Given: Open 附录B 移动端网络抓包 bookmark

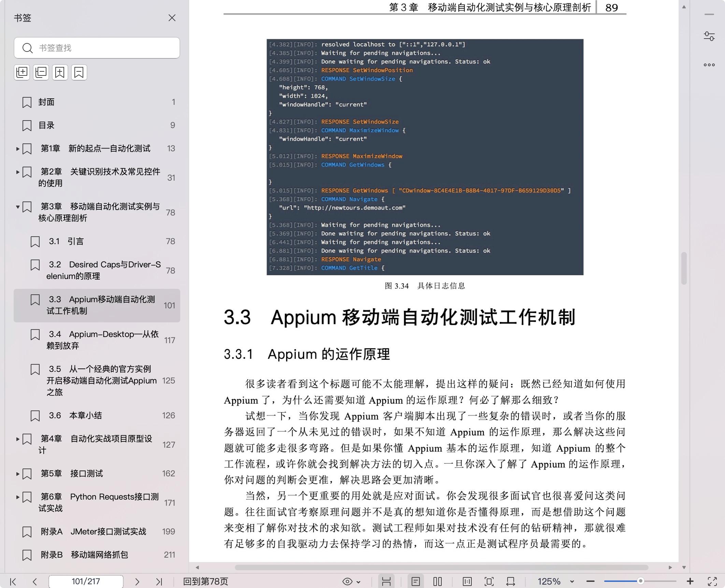Looking at the screenshot, I should tap(97, 555).
